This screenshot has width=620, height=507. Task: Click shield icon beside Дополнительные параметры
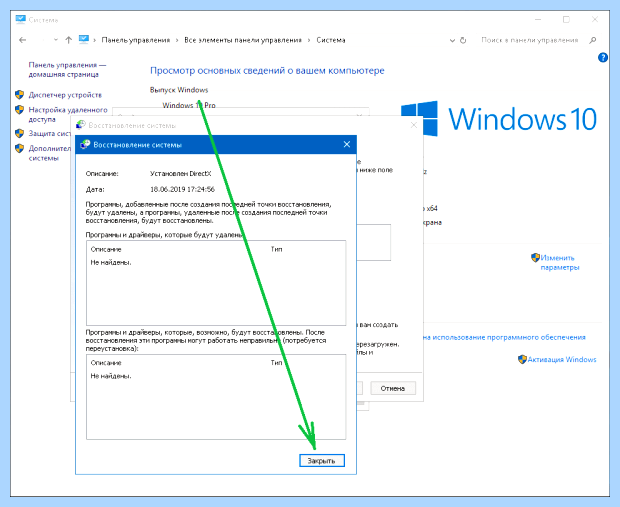(x=19, y=148)
